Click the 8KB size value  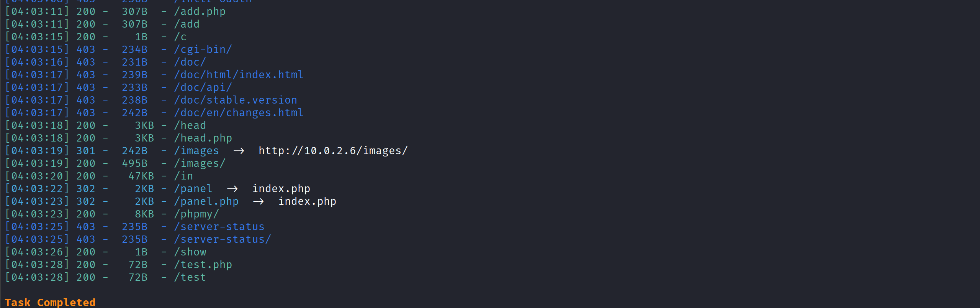[x=144, y=214]
